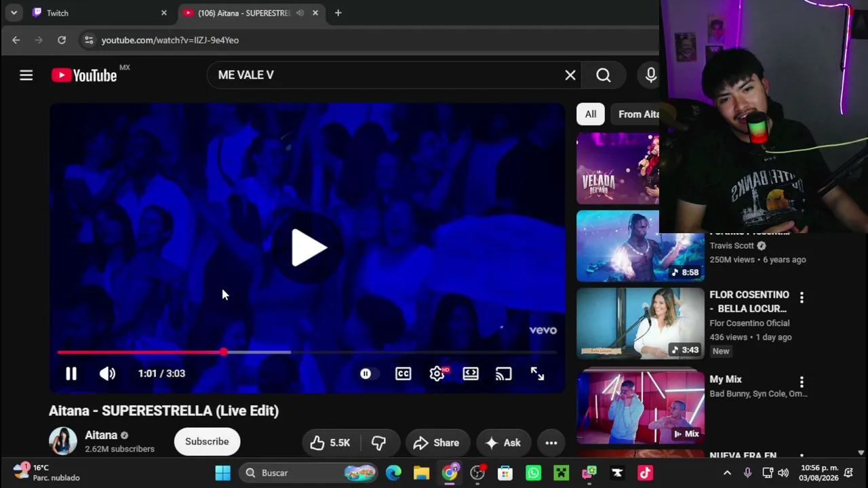The height and width of the screenshot is (488, 868).
Task: Show hidden system tray icons
Action: point(727,473)
